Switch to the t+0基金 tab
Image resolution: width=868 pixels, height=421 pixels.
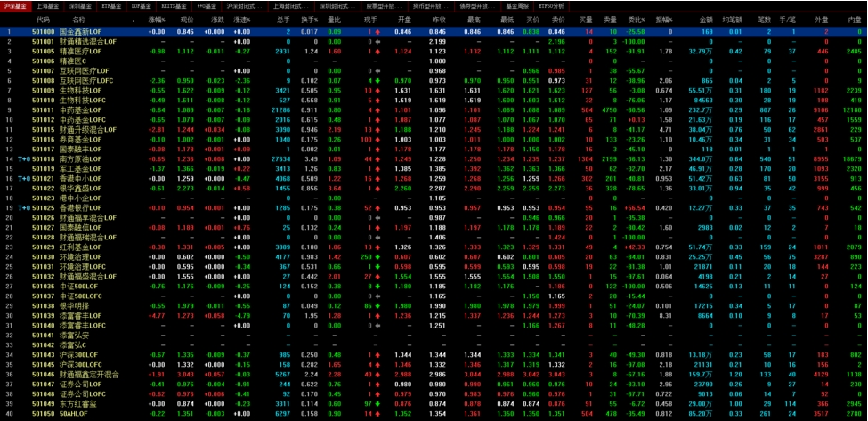(207, 6)
